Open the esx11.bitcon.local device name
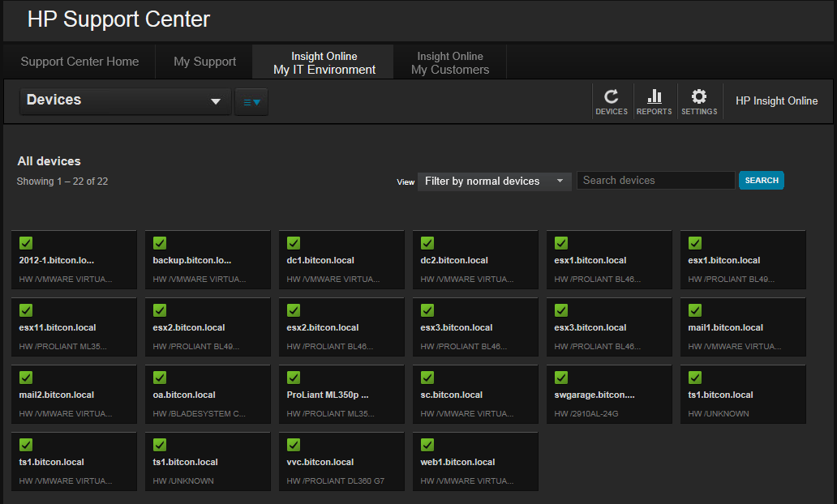837x504 pixels. tap(58, 327)
